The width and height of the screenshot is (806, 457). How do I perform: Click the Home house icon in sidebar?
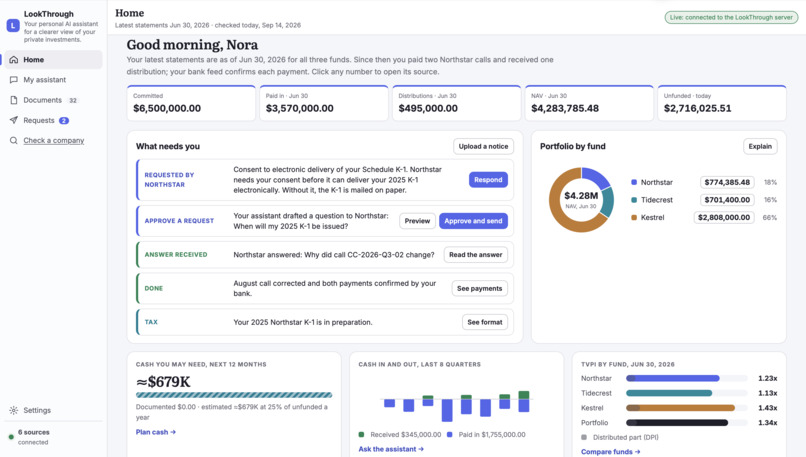(14, 60)
